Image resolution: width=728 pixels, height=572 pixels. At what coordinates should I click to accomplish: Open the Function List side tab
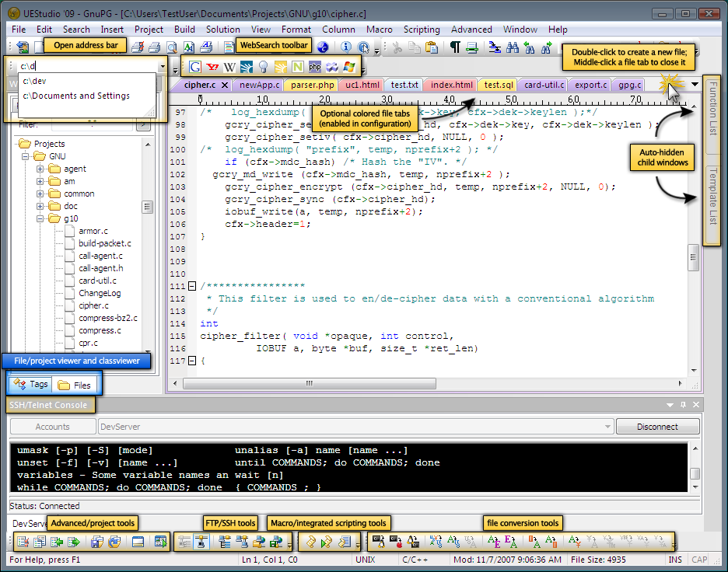[712, 115]
